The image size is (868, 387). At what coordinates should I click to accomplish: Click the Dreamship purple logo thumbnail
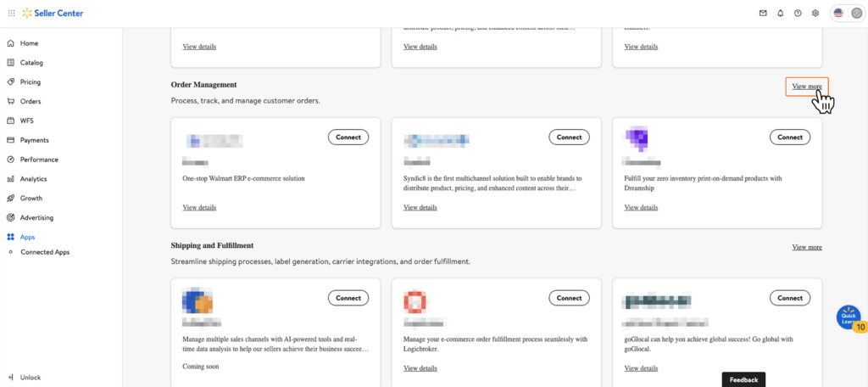click(636, 139)
